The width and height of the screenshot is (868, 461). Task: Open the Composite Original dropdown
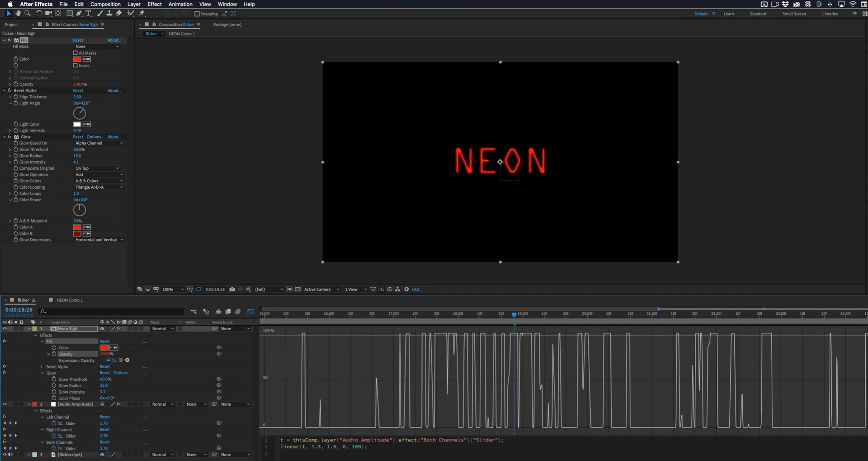tap(97, 168)
